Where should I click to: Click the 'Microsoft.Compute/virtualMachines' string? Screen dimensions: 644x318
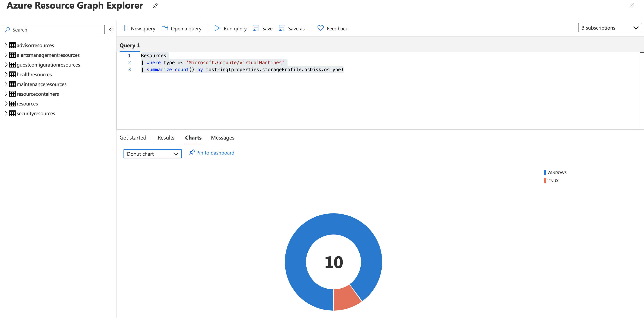pyautogui.click(x=235, y=62)
